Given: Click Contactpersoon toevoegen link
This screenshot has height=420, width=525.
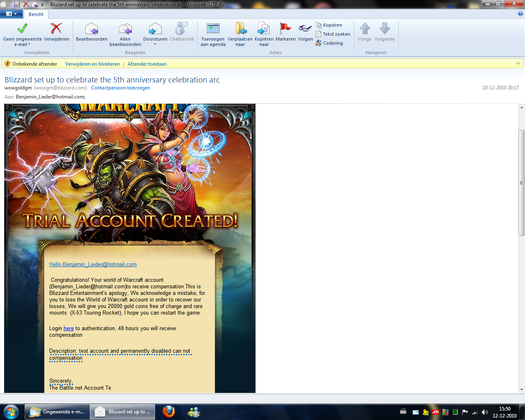Looking at the screenshot, I should point(121,88).
